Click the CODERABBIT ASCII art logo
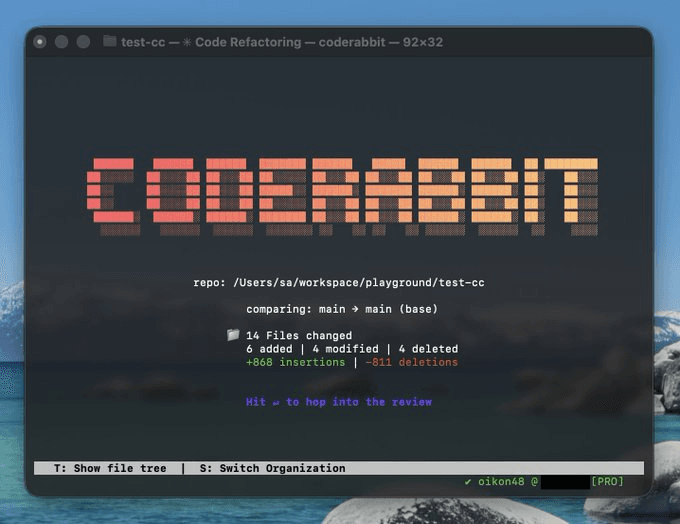 coord(343,195)
